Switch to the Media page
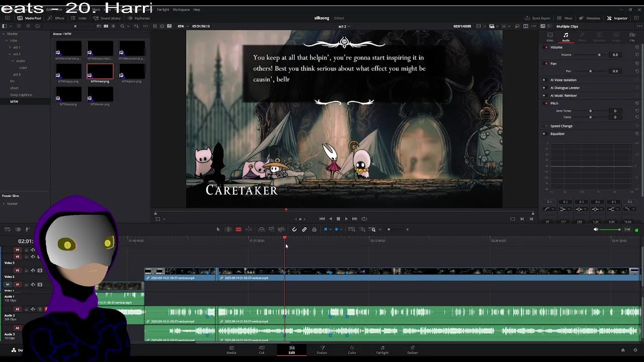 (231, 350)
